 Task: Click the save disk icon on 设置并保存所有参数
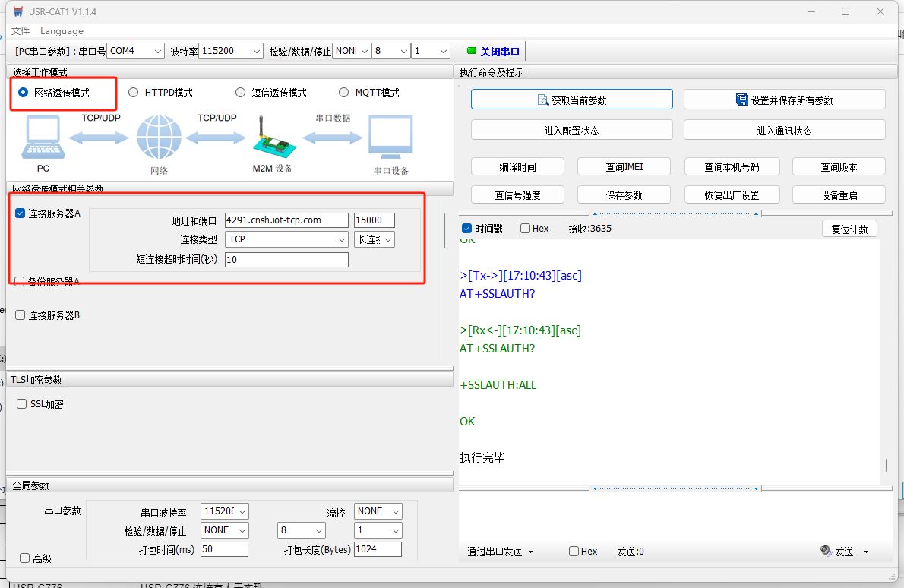(x=742, y=100)
